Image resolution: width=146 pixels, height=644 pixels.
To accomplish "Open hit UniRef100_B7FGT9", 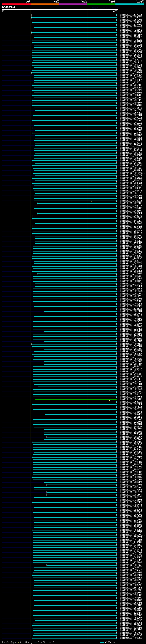I will tap(131, 27).
